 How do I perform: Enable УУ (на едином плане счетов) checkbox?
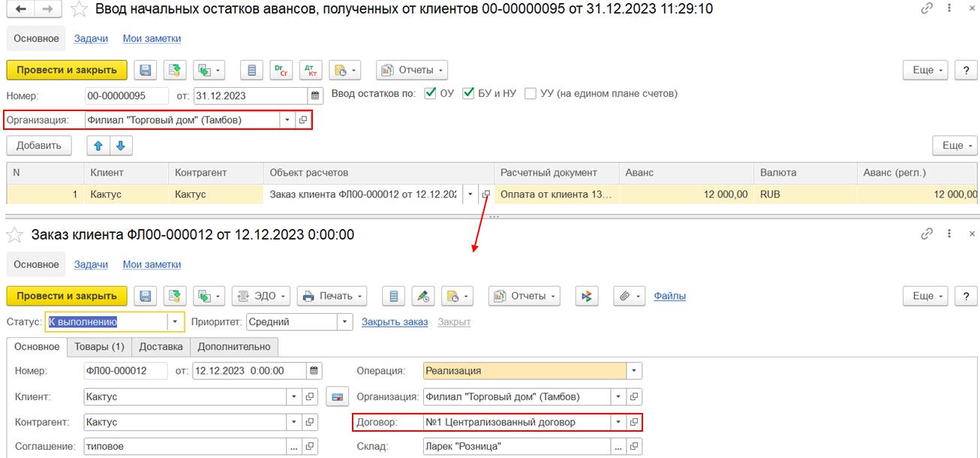click(531, 94)
